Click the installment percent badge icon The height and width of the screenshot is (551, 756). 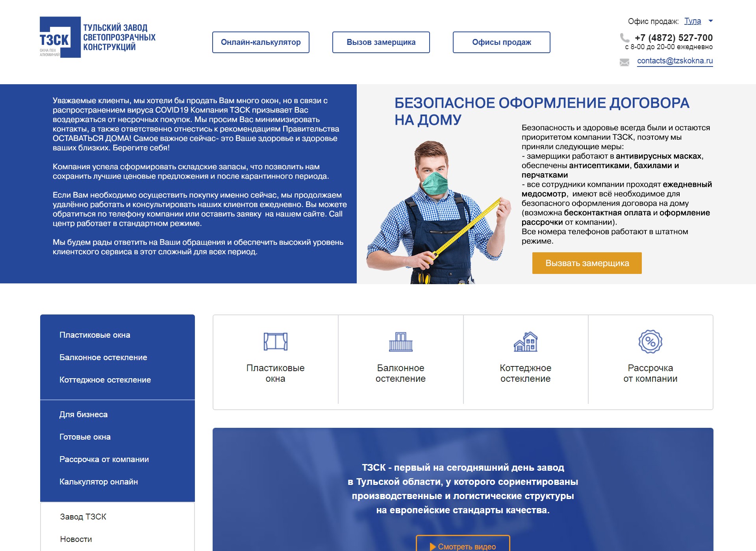650,341
